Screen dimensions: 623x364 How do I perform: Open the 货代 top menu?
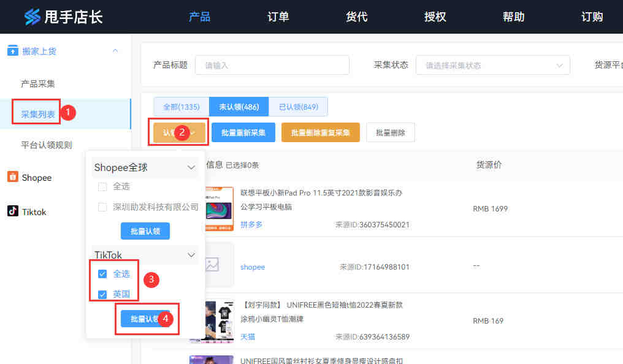tap(356, 17)
